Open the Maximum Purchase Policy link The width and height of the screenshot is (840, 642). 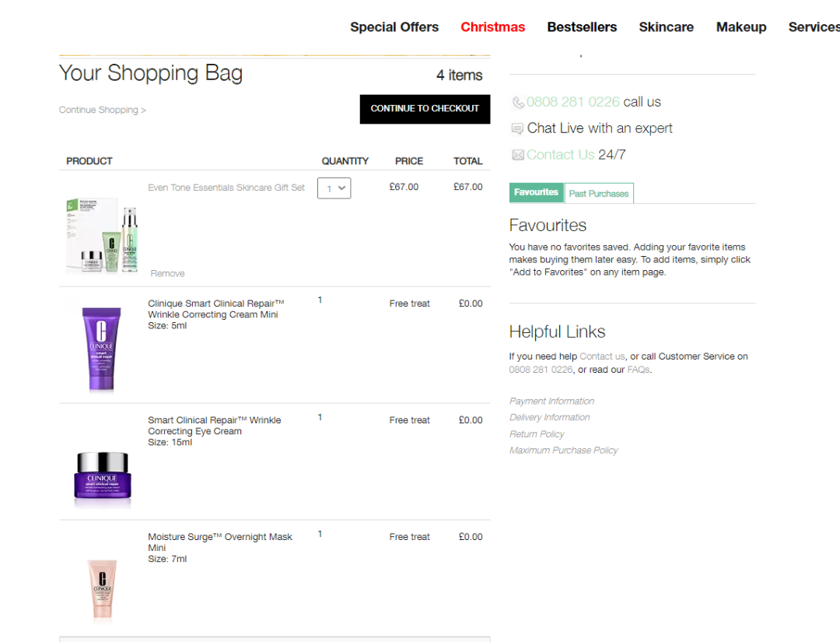(563, 451)
